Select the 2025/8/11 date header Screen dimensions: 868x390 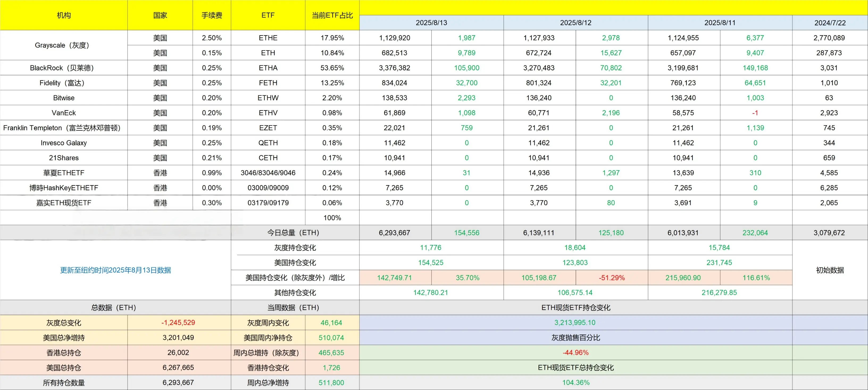pyautogui.click(x=720, y=23)
